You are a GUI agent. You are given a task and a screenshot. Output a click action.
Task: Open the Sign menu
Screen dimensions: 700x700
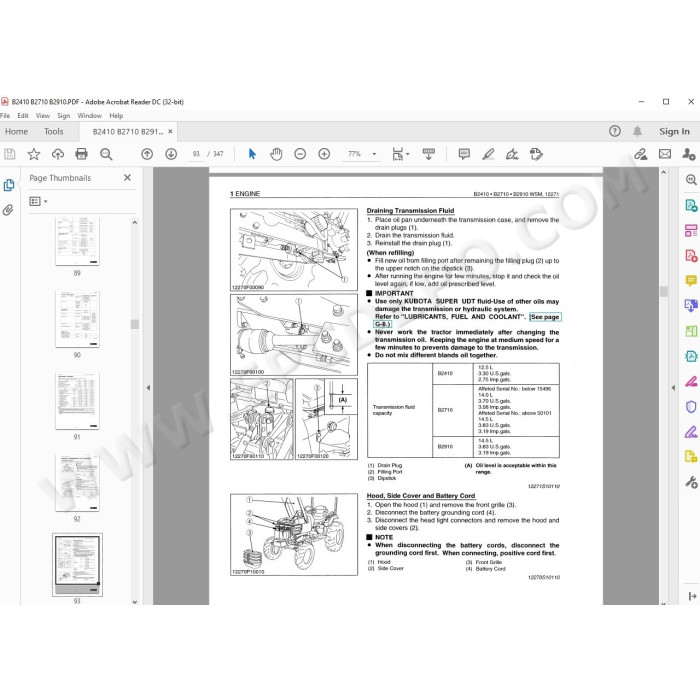tap(63, 116)
